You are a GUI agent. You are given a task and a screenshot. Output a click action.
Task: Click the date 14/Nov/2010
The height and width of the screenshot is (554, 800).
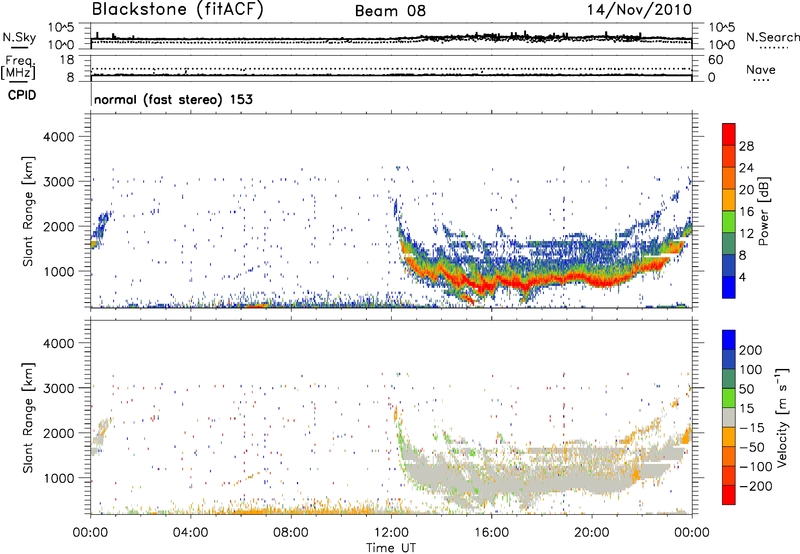pyautogui.click(x=639, y=9)
